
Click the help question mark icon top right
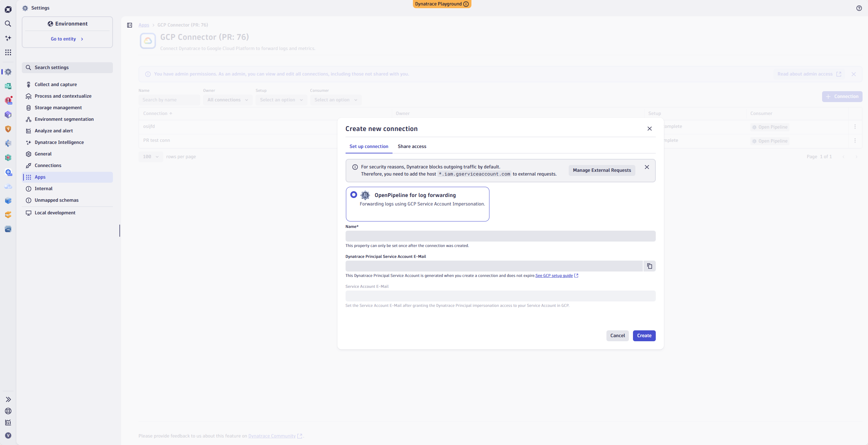[859, 8]
